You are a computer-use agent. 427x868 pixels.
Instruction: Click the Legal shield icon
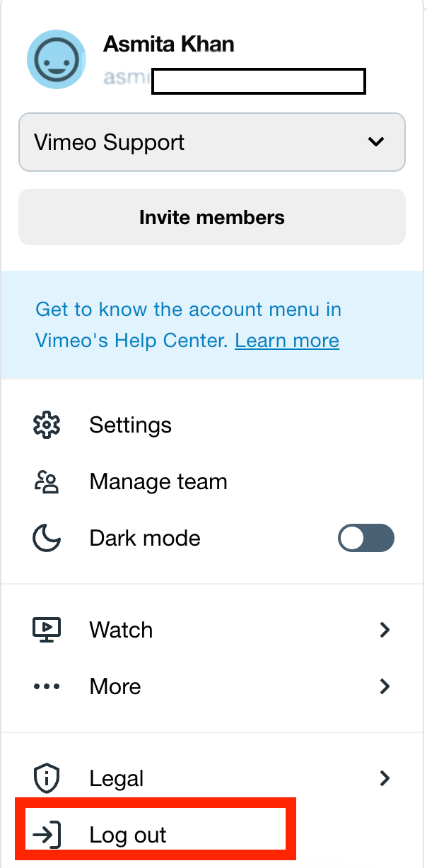[46, 778]
